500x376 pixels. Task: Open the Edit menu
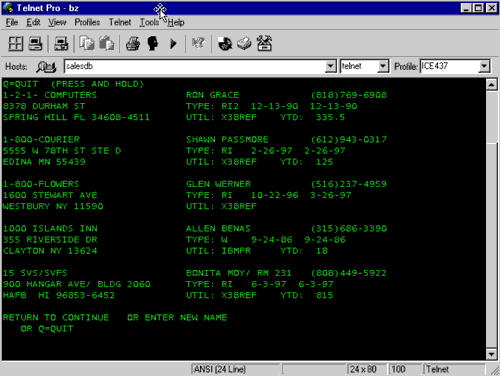[33, 22]
